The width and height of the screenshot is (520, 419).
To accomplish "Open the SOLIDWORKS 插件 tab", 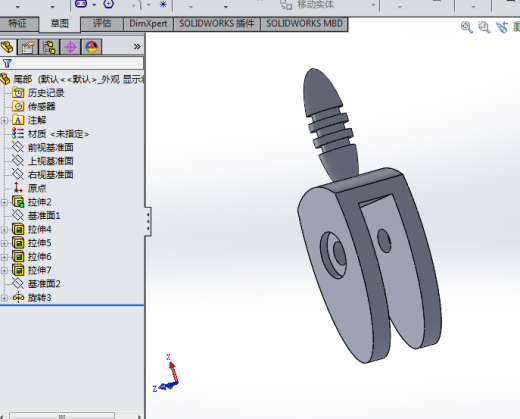I will click(x=217, y=24).
